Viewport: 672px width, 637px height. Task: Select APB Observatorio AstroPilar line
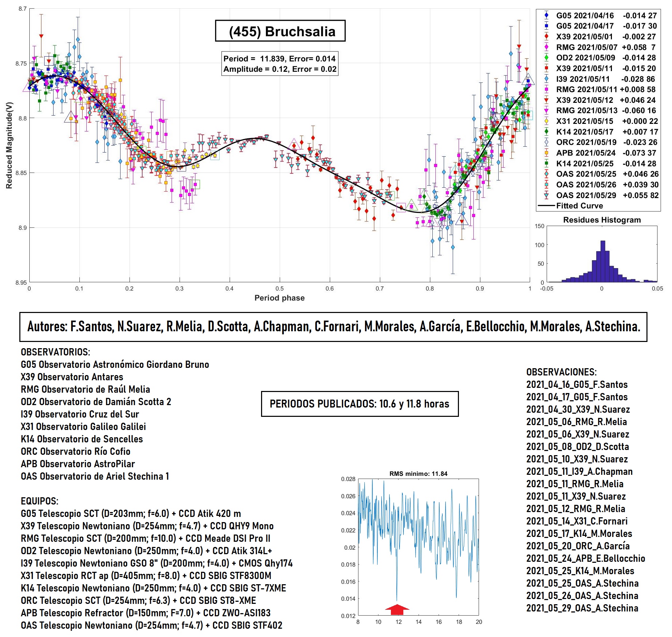[x=78, y=464]
